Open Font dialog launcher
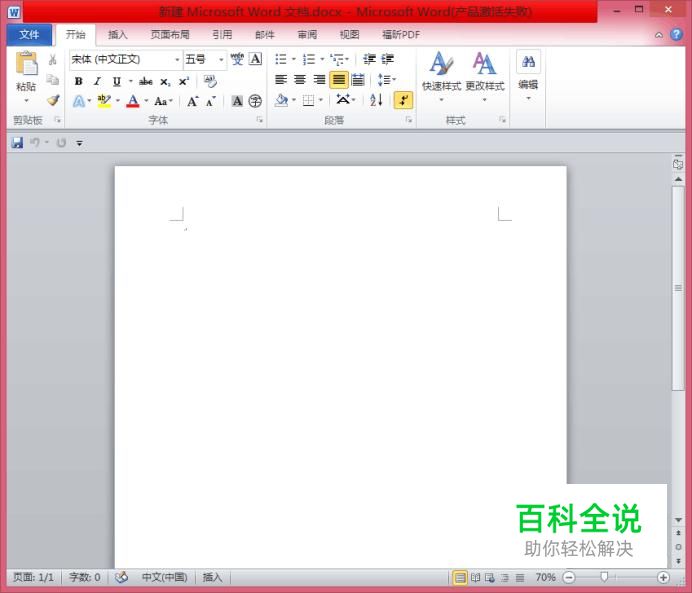692x593 pixels. click(260, 120)
